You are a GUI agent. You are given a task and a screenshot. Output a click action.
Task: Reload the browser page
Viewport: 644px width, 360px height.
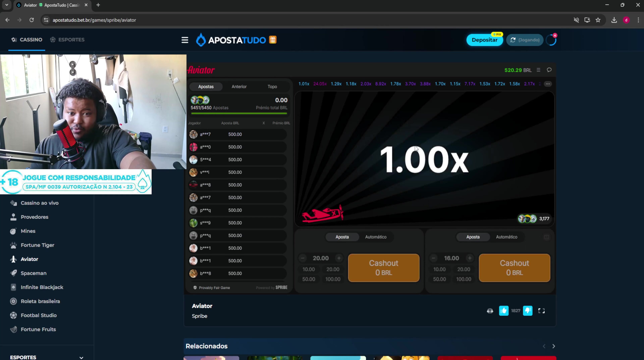(x=32, y=20)
